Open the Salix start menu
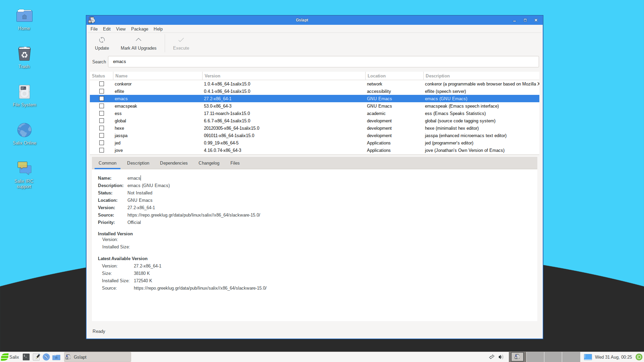Screen dimensions: 644x362 [10, 357]
